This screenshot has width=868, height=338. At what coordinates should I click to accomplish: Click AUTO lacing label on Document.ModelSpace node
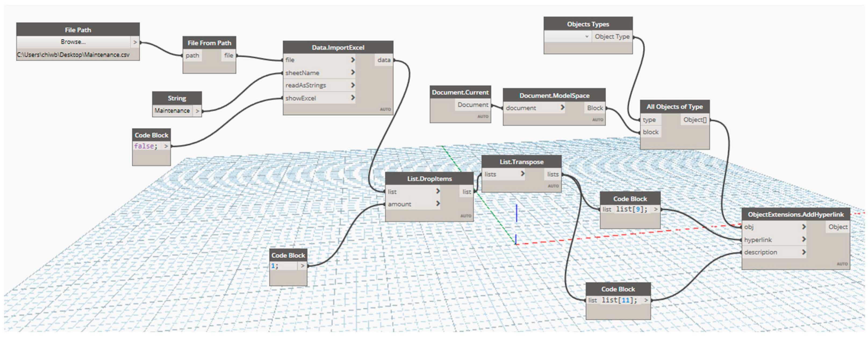597,120
